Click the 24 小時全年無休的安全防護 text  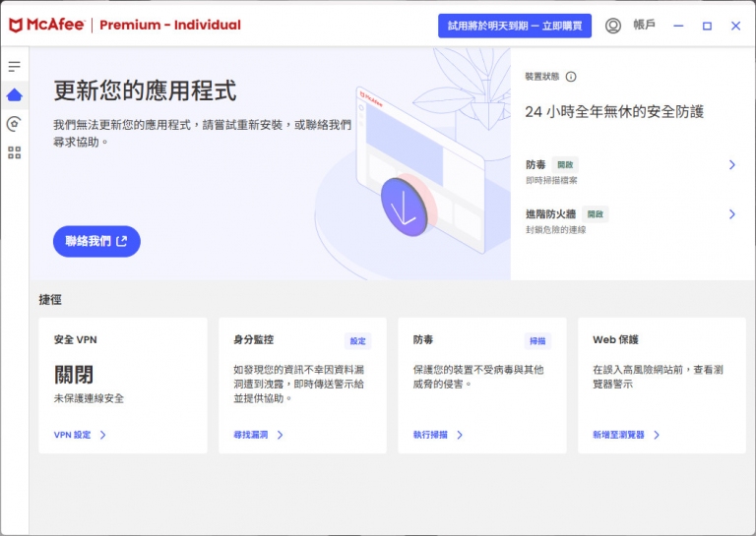click(614, 112)
